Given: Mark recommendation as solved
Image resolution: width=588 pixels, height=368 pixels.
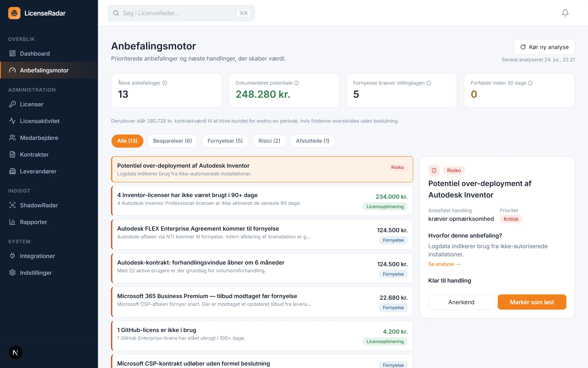Looking at the screenshot, I should tap(532, 302).
